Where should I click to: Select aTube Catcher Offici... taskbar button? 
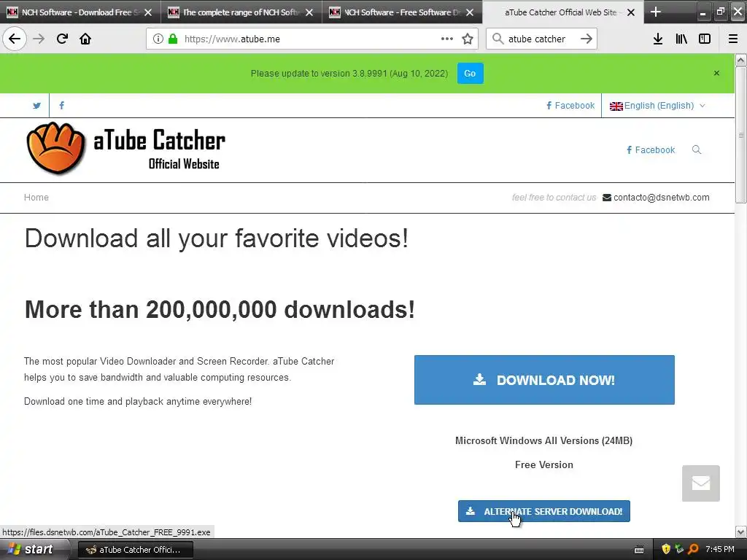point(135,550)
